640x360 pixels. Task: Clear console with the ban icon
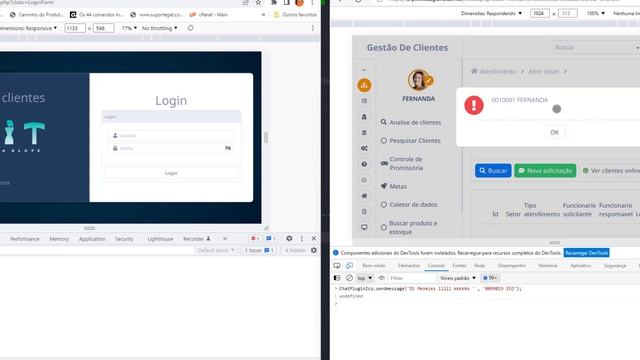click(349, 278)
